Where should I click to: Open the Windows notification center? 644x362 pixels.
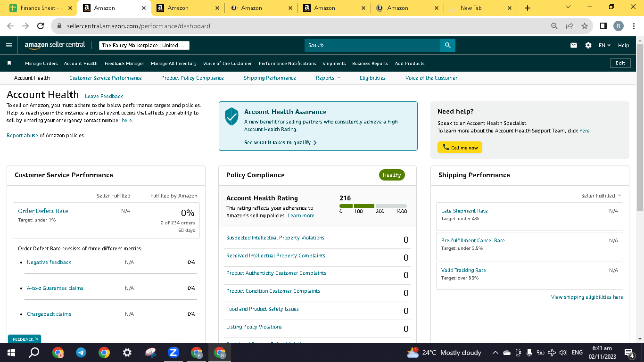[629, 353]
